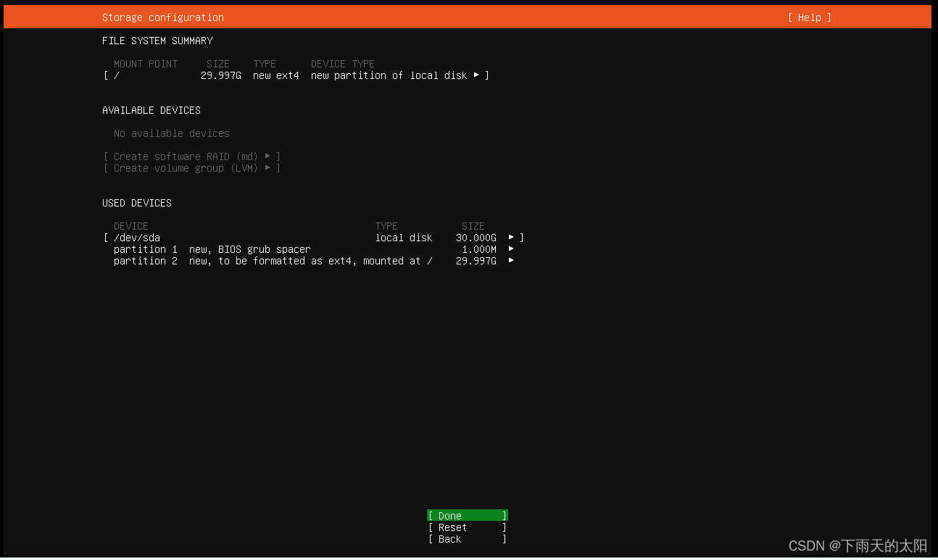Go Back to previous screen
The image size is (938, 560).
(468, 539)
